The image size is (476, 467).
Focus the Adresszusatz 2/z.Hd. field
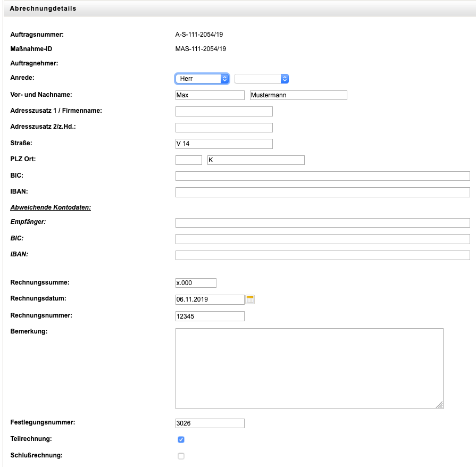point(224,128)
